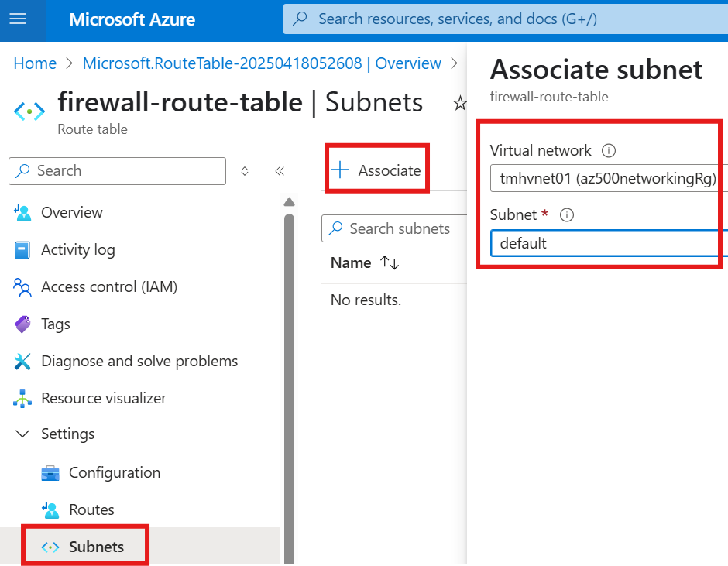Go to the Home breadcrumb

pyautogui.click(x=35, y=63)
